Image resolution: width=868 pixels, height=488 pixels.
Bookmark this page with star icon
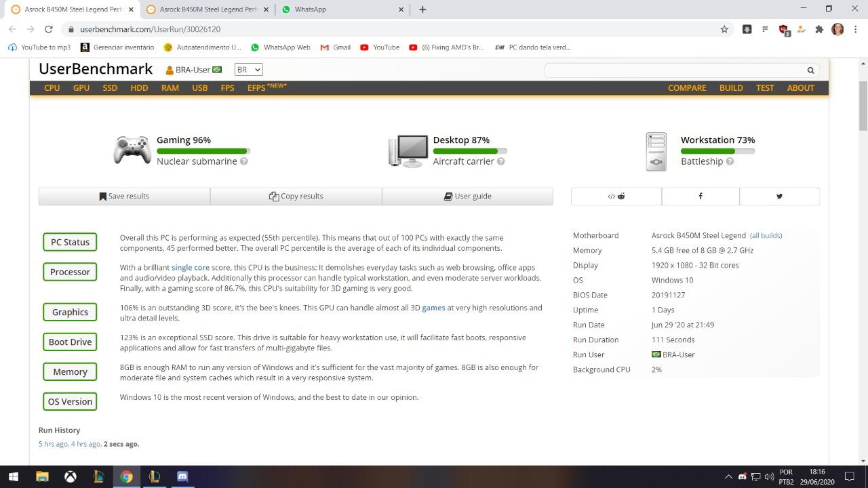tap(724, 29)
